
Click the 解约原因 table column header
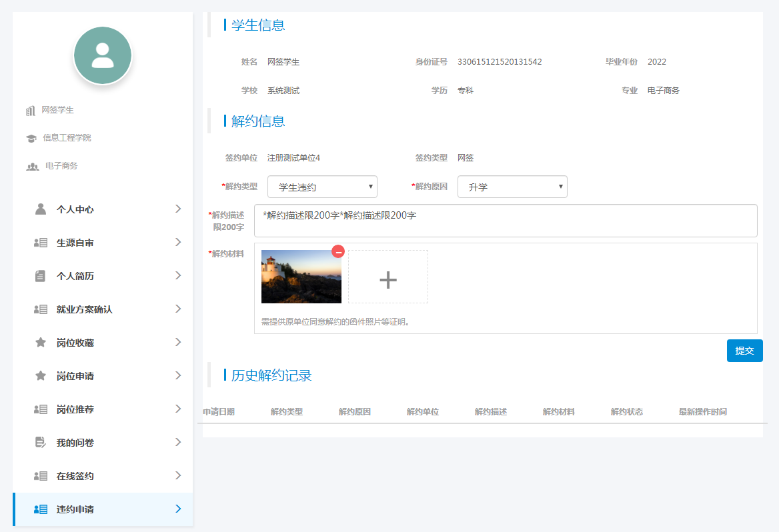(x=355, y=412)
